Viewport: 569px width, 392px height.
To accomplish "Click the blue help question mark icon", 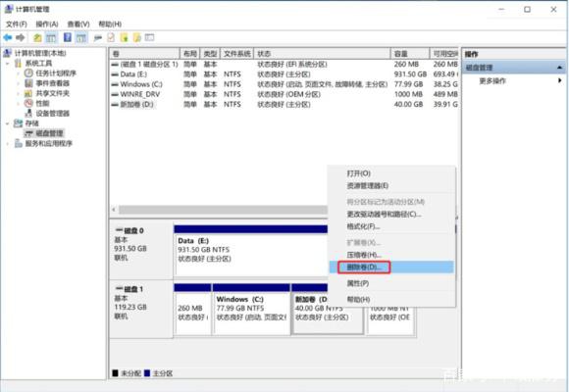I will [68, 37].
